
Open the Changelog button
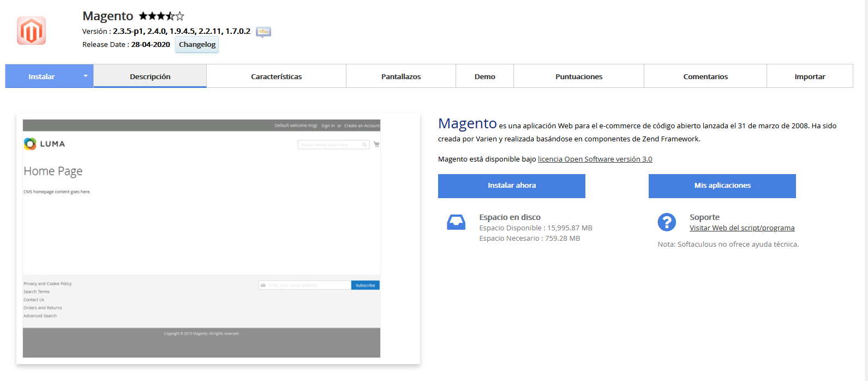197,45
